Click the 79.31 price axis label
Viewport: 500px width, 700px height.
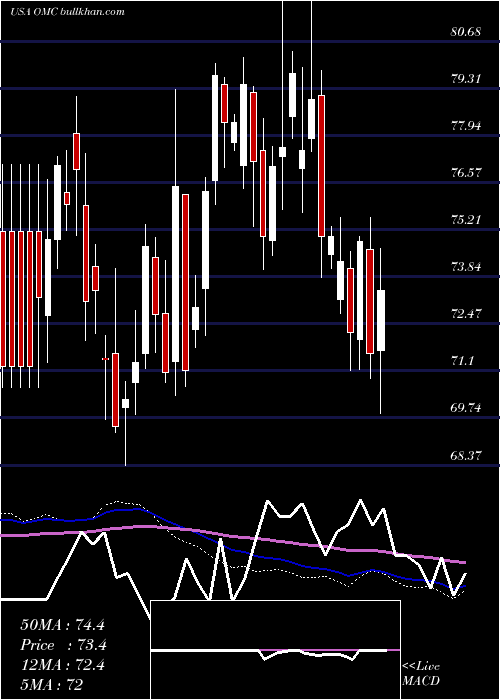click(466, 79)
